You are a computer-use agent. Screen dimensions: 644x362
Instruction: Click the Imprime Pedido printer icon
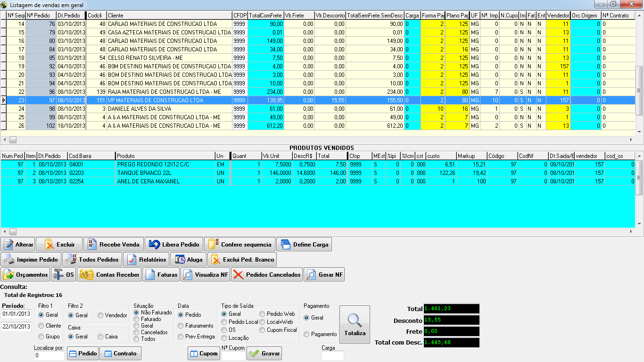point(9,259)
